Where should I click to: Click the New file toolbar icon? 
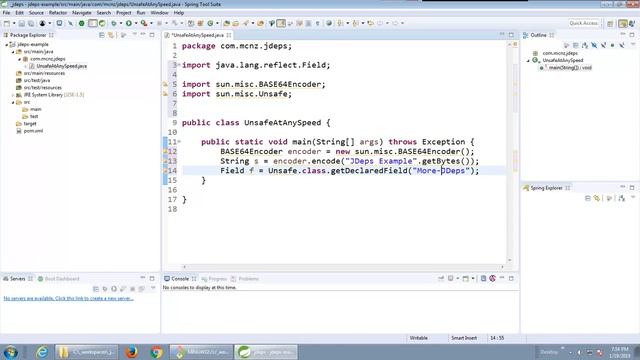point(7,23)
